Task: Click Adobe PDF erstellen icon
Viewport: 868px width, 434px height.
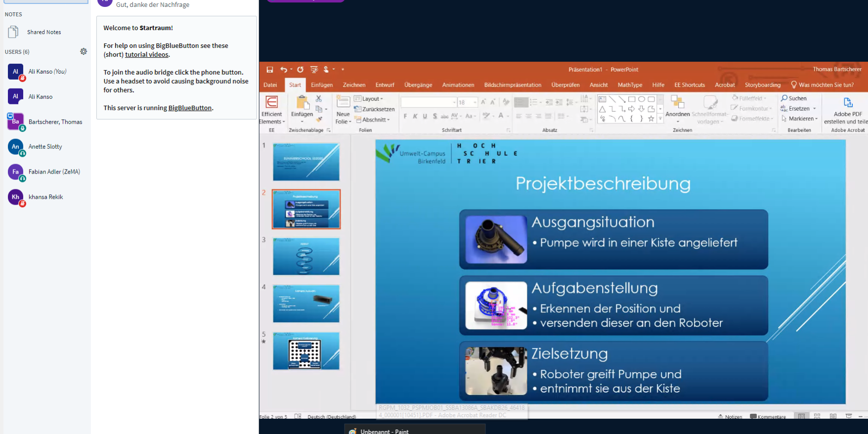Action: [848, 103]
